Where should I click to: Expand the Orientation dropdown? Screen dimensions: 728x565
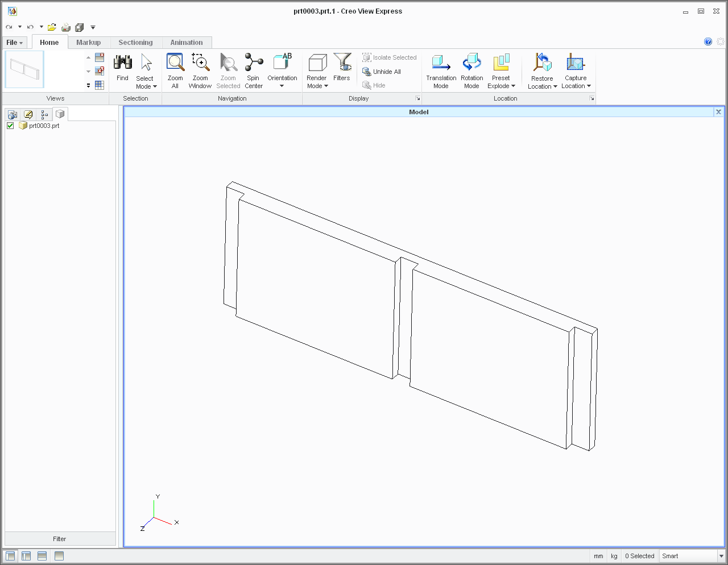[x=282, y=82]
